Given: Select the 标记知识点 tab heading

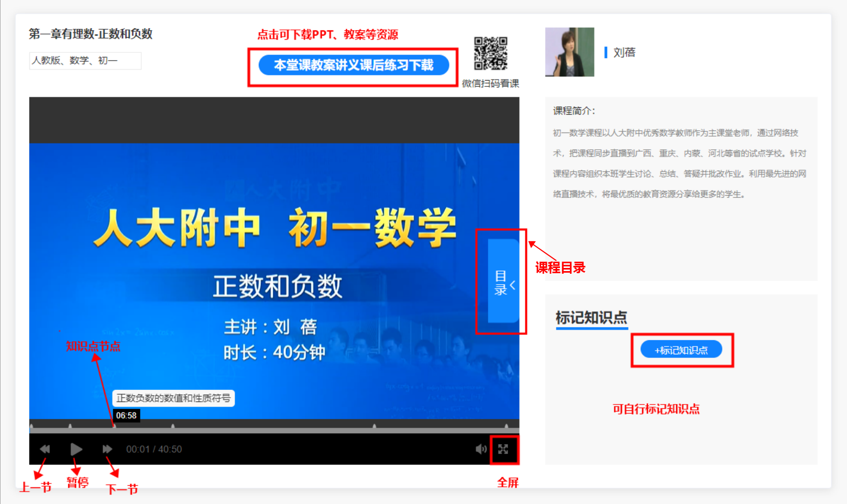Looking at the screenshot, I should [x=591, y=318].
